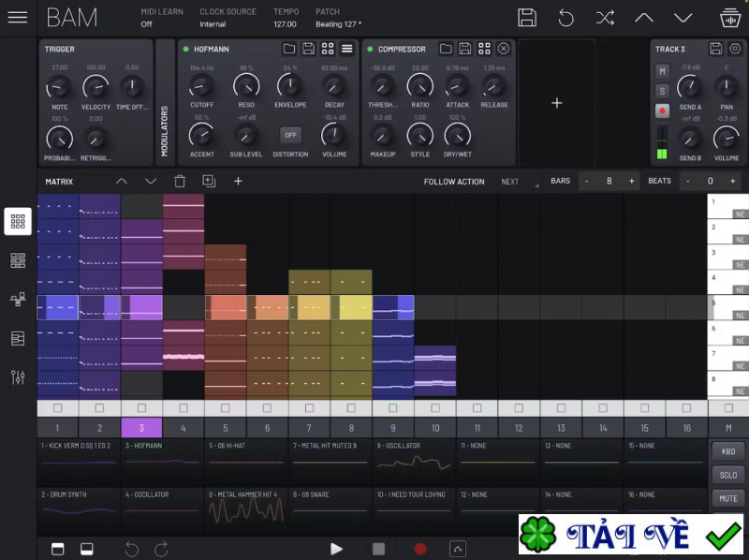Click the SOLO button on the right

tap(727, 475)
